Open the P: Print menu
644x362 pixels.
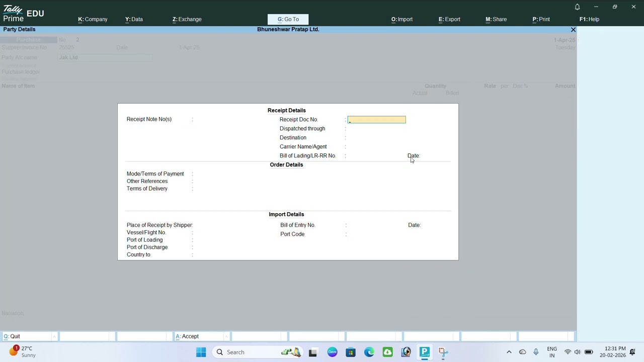[x=541, y=19]
